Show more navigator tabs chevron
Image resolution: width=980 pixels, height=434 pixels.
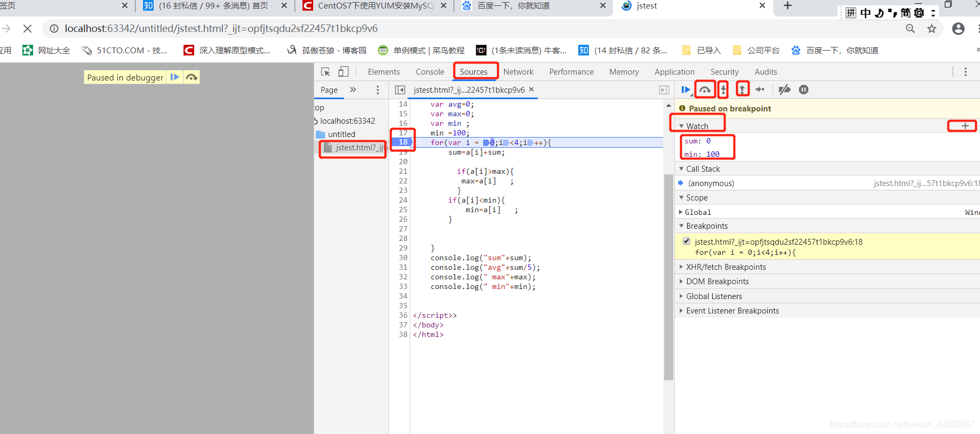(353, 90)
